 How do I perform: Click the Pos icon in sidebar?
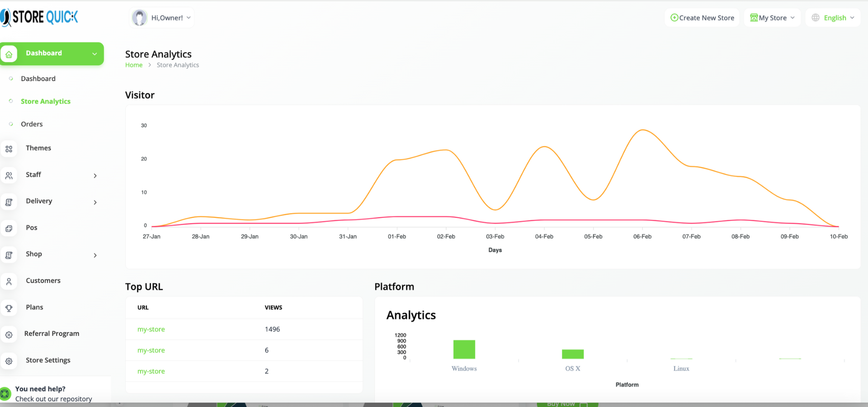pos(9,228)
